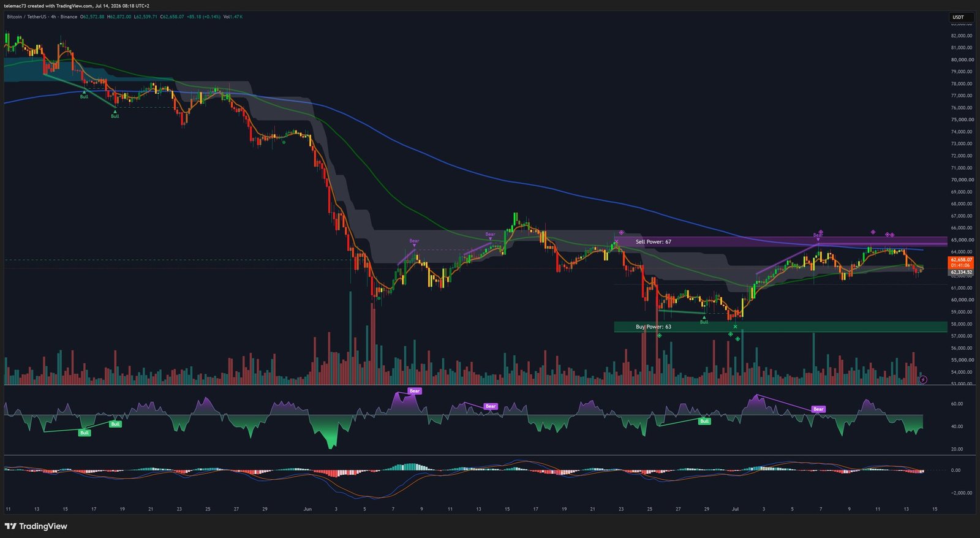Click the 70,000.00 price axis label
Viewport: 980px width, 538px height.
tap(962, 180)
